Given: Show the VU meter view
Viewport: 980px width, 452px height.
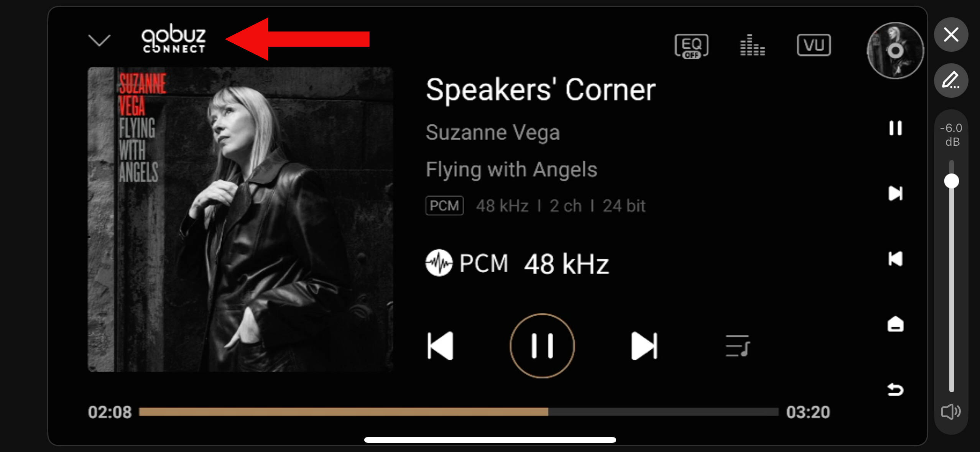Looking at the screenshot, I should [814, 45].
